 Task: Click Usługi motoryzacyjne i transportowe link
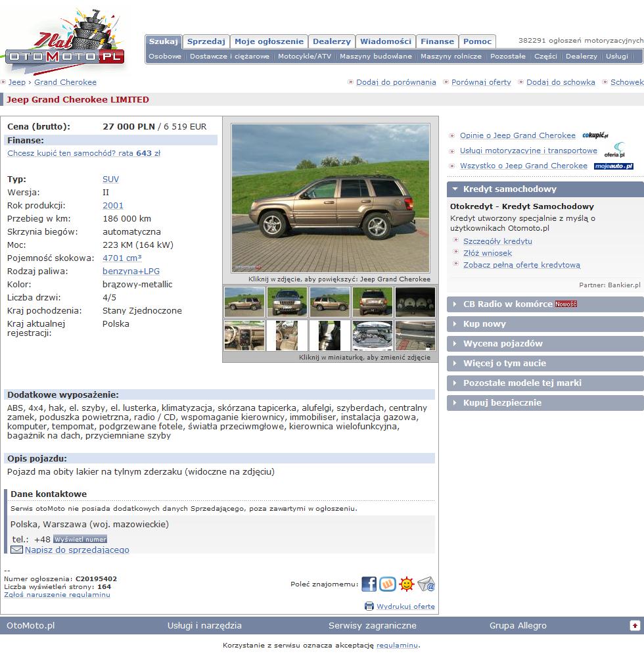[529, 151]
